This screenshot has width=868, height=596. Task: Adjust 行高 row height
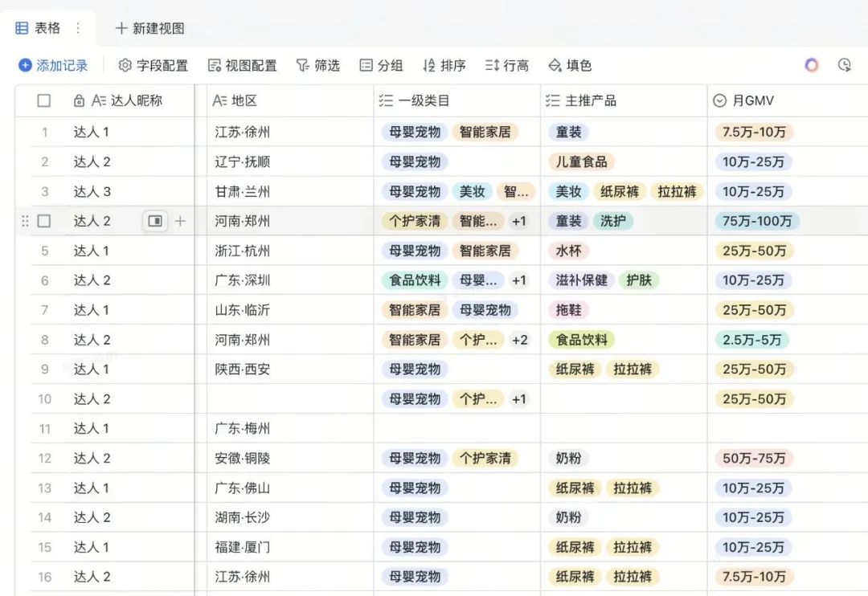507,65
